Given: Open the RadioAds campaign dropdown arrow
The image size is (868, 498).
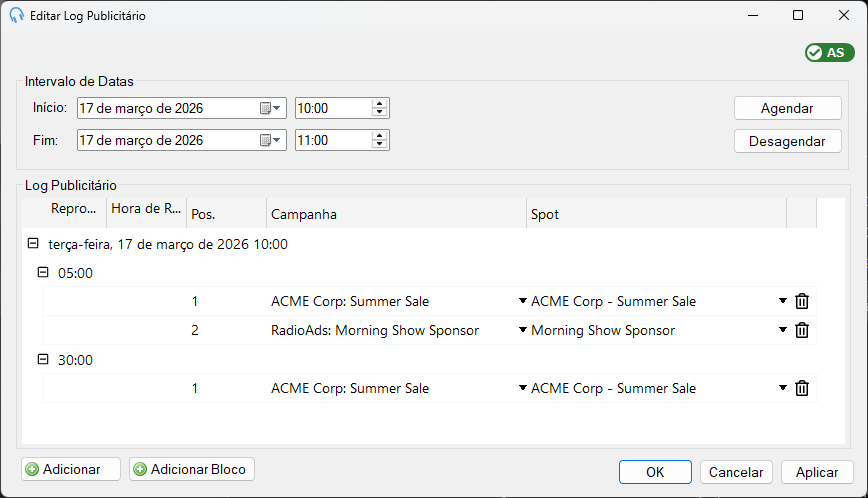Looking at the screenshot, I should tap(522, 330).
